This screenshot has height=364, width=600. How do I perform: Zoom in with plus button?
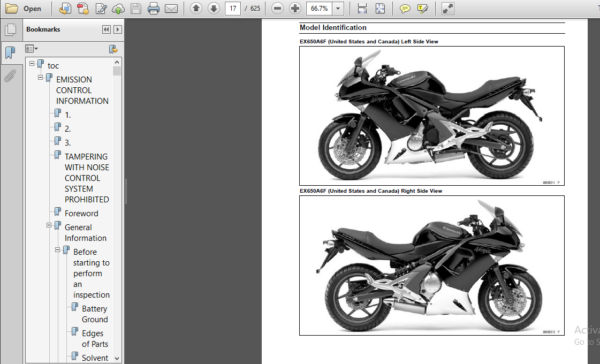tap(295, 8)
